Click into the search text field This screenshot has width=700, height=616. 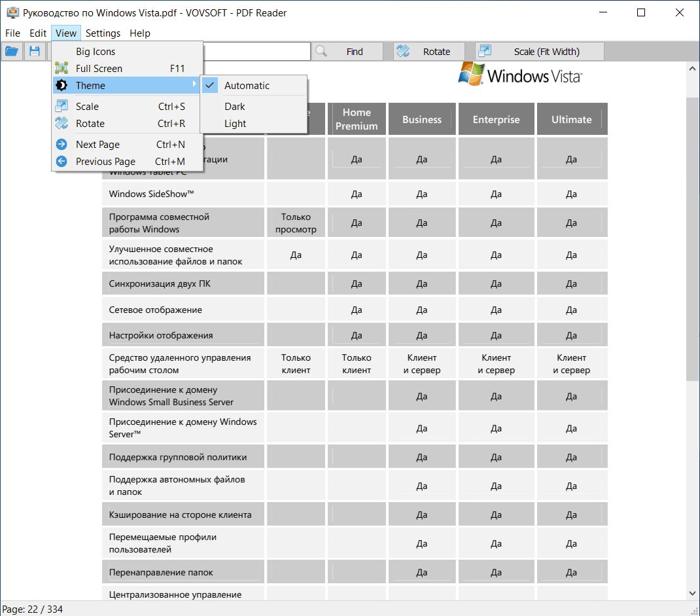pyautogui.click(x=256, y=51)
